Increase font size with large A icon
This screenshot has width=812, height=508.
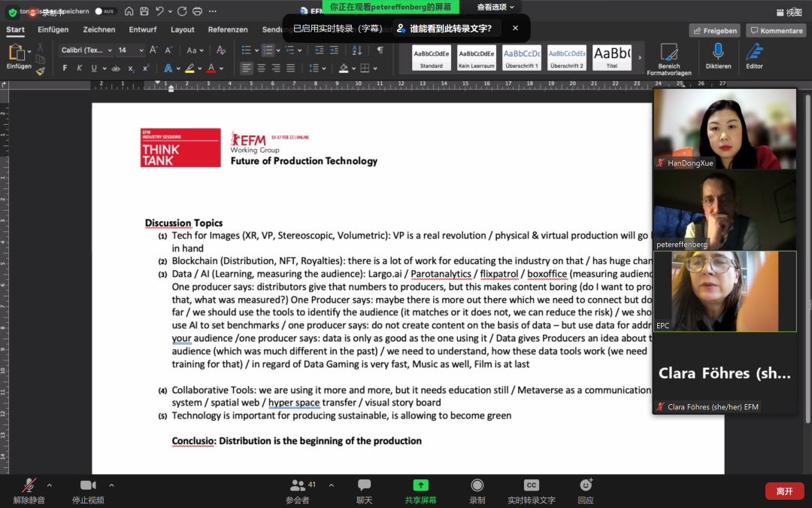pos(154,50)
